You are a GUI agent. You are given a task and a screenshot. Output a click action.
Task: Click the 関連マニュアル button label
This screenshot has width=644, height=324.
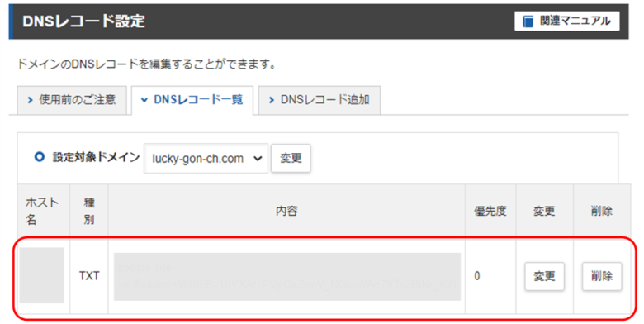pyautogui.click(x=575, y=21)
